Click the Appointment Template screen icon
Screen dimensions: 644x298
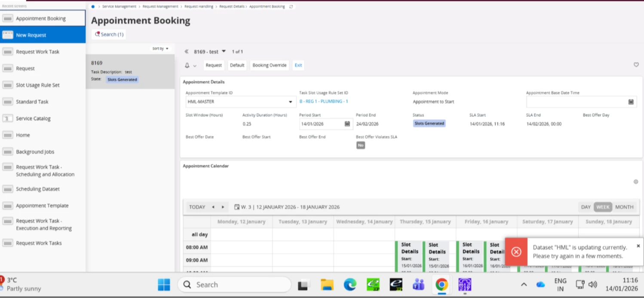tap(8, 206)
